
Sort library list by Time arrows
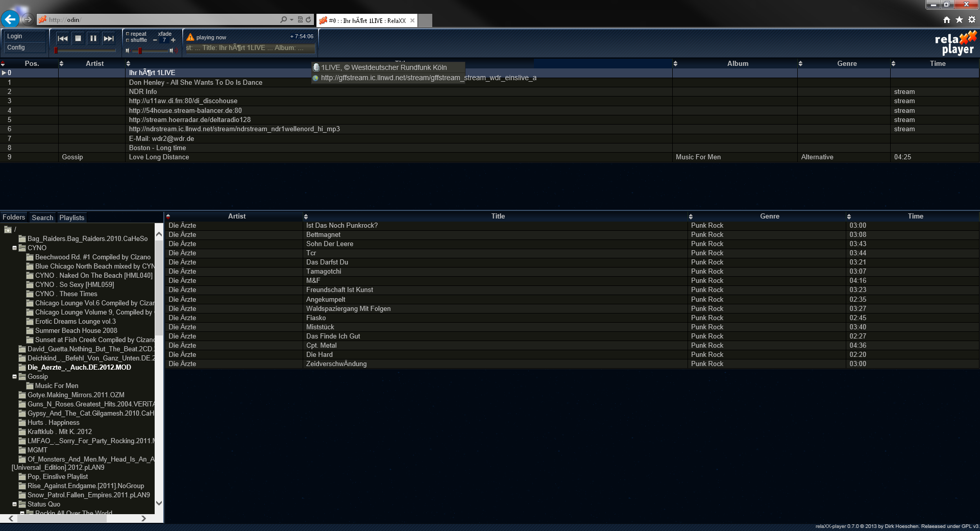849,216
